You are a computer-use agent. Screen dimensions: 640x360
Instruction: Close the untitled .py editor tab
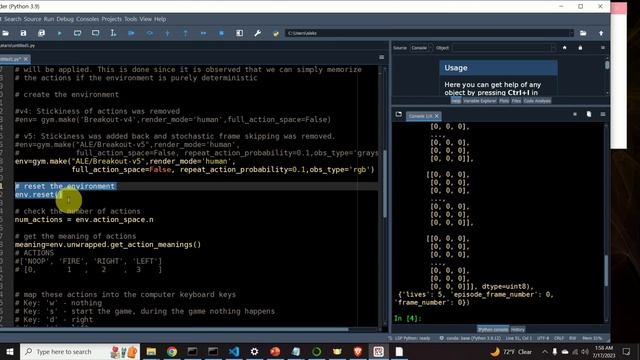point(26,59)
